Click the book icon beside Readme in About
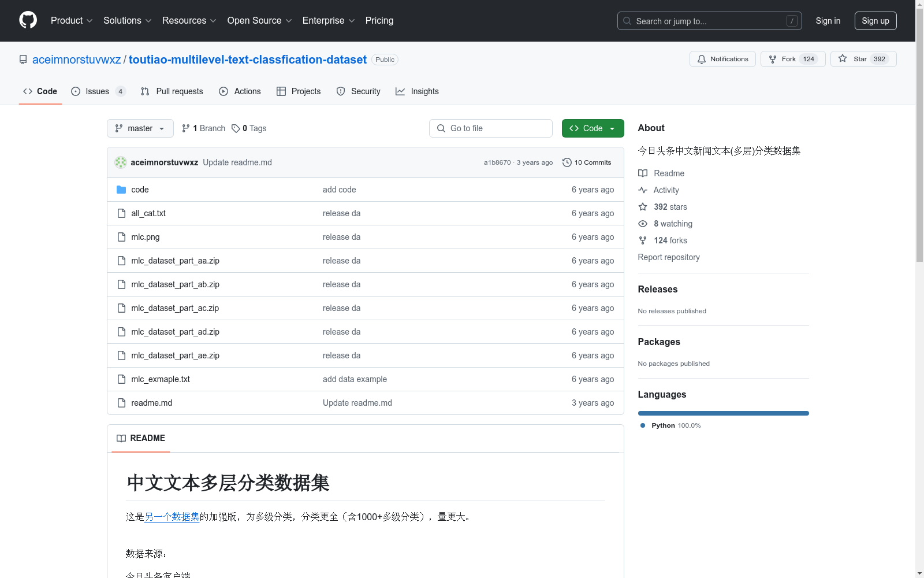Screen dimensions: 924x578 click(x=643, y=173)
